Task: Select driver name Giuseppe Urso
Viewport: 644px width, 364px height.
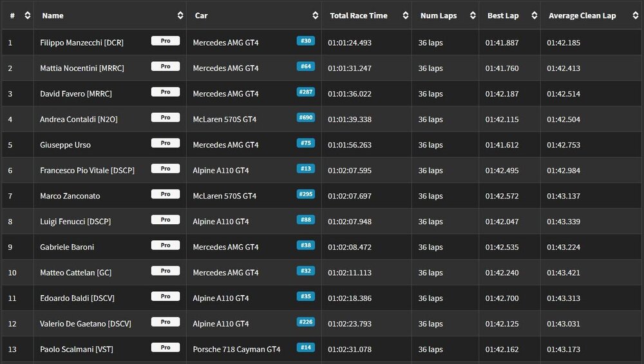Action: pos(65,145)
